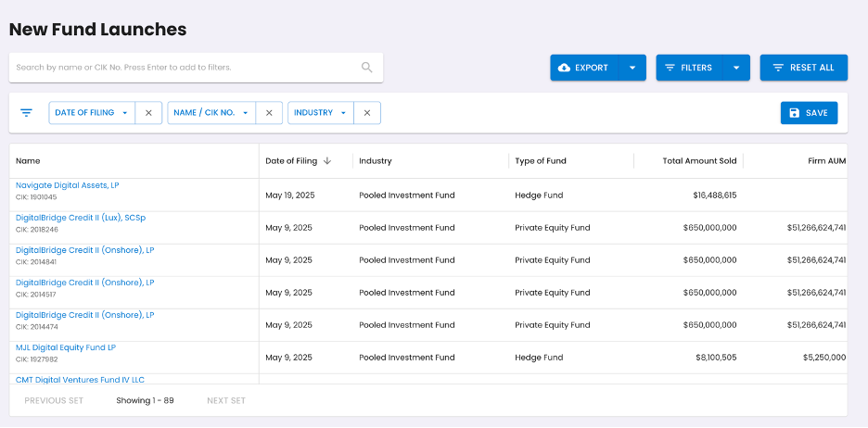Remove the Industry filter chip

pos(367,113)
